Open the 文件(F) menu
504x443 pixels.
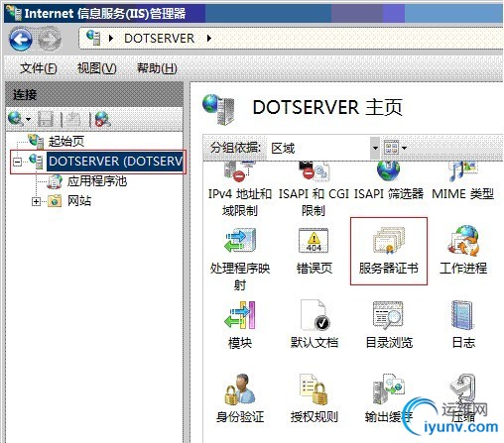39,68
